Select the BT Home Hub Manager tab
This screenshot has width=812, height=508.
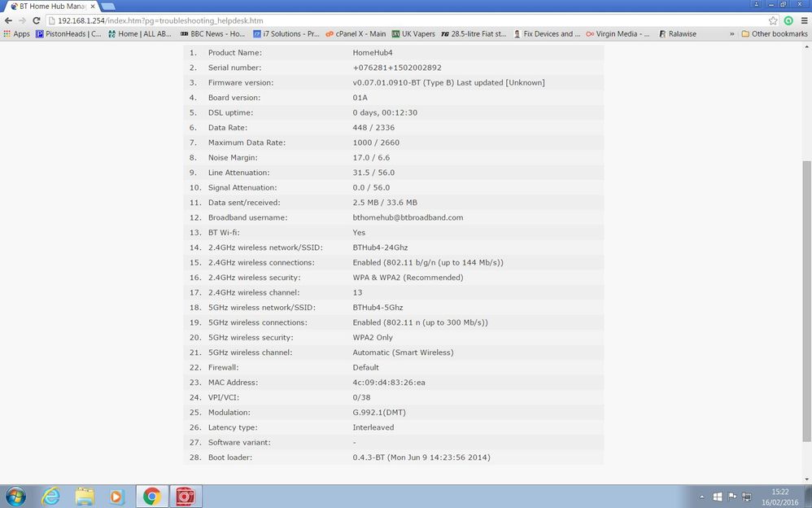pos(50,7)
